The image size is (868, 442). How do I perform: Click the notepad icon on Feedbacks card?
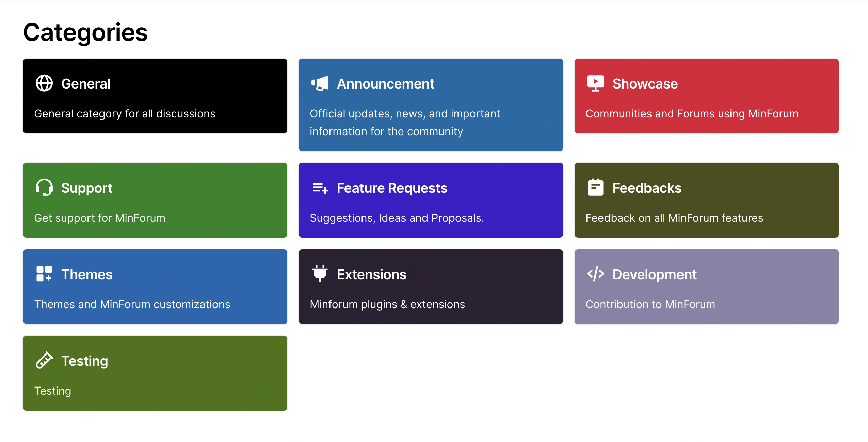tap(596, 187)
